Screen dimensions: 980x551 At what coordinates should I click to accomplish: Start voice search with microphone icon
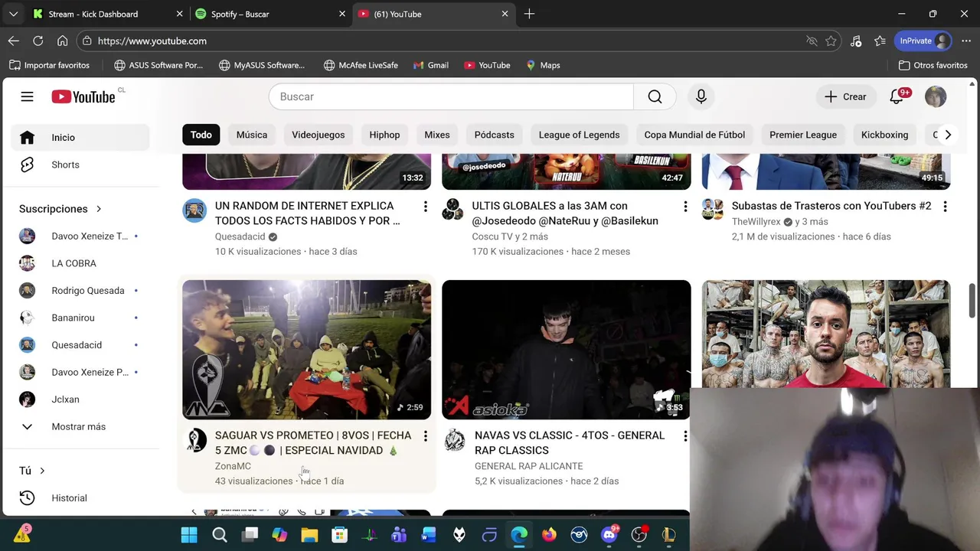click(x=701, y=96)
